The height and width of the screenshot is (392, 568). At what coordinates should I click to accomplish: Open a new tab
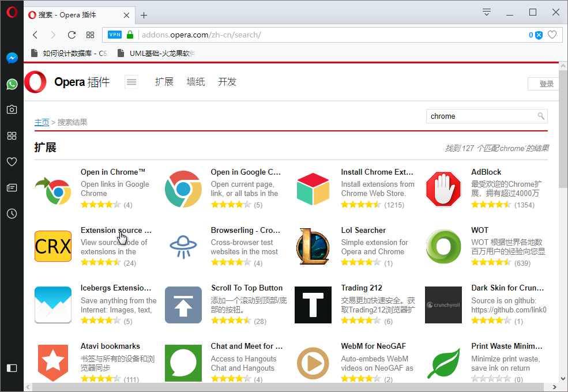[144, 15]
